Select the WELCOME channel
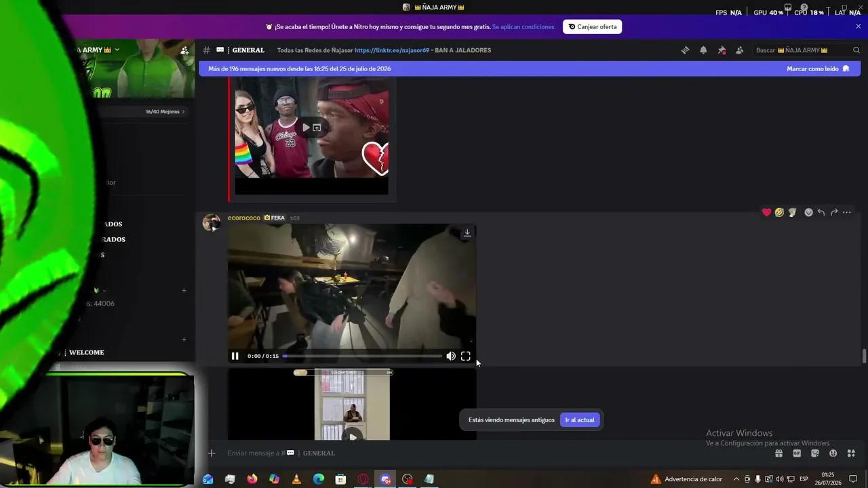The width and height of the screenshot is (868, 488). (x=86, y=352)
